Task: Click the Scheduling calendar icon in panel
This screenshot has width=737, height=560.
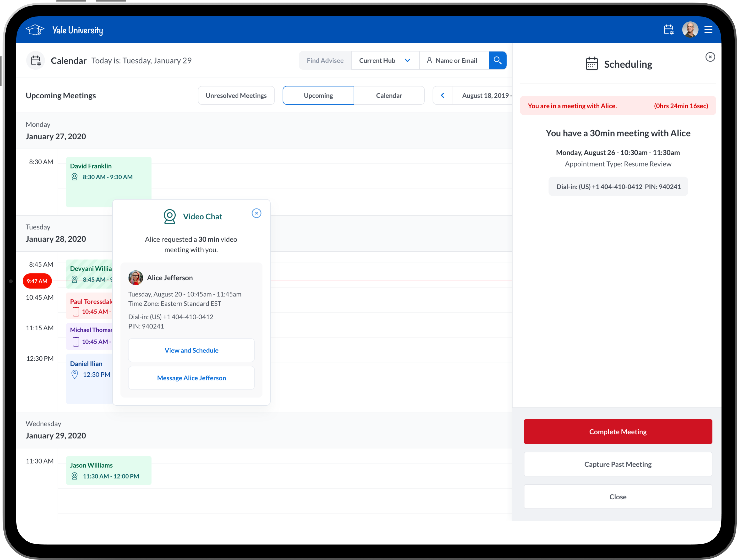Action: click(x=592, y=64)
